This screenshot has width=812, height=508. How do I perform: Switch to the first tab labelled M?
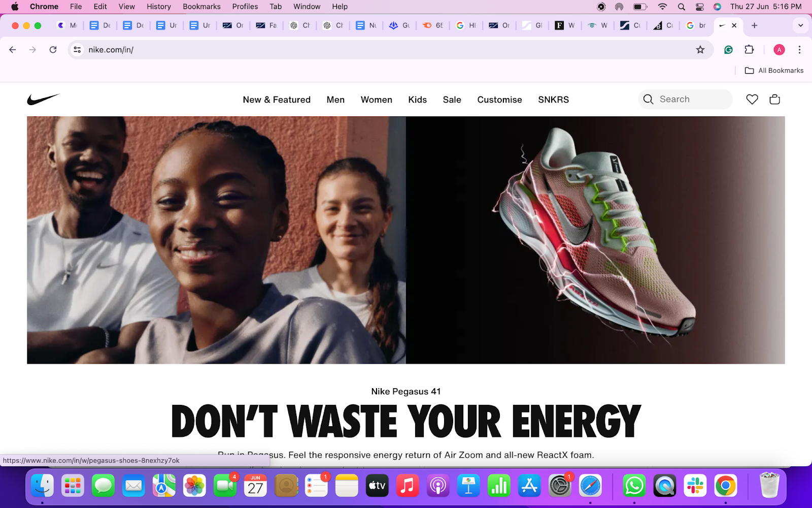pyautogui.click(x=67, y=25)
